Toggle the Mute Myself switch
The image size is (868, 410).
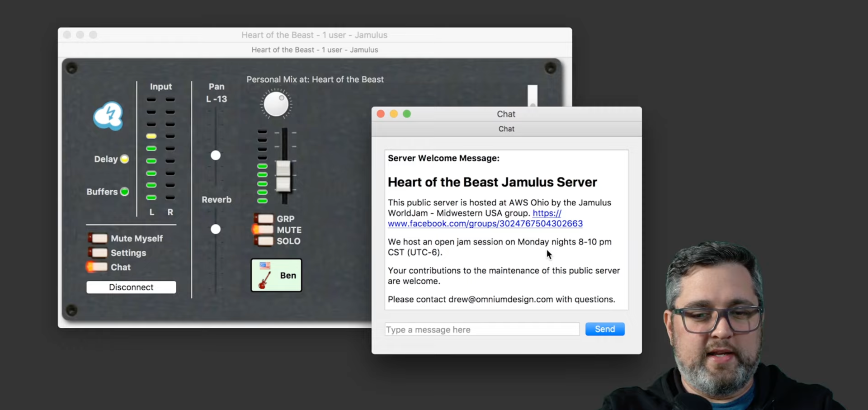pos(98,238)
